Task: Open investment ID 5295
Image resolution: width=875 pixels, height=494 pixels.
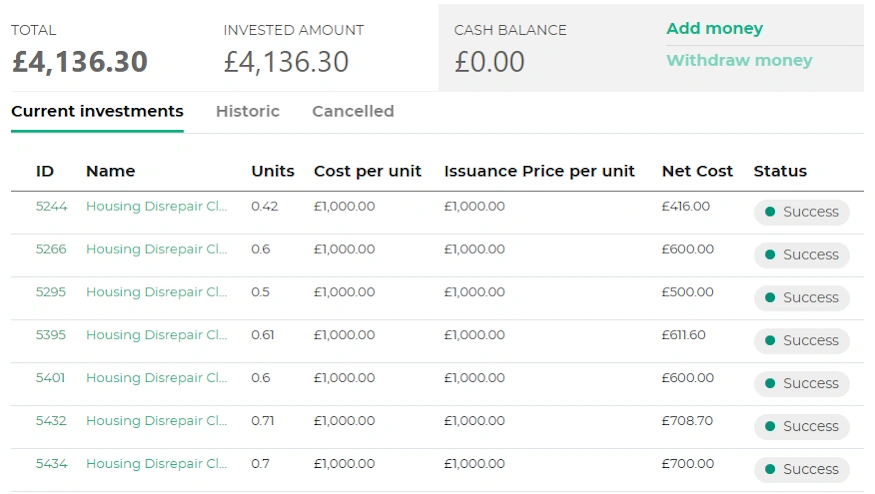Action: 51,293
